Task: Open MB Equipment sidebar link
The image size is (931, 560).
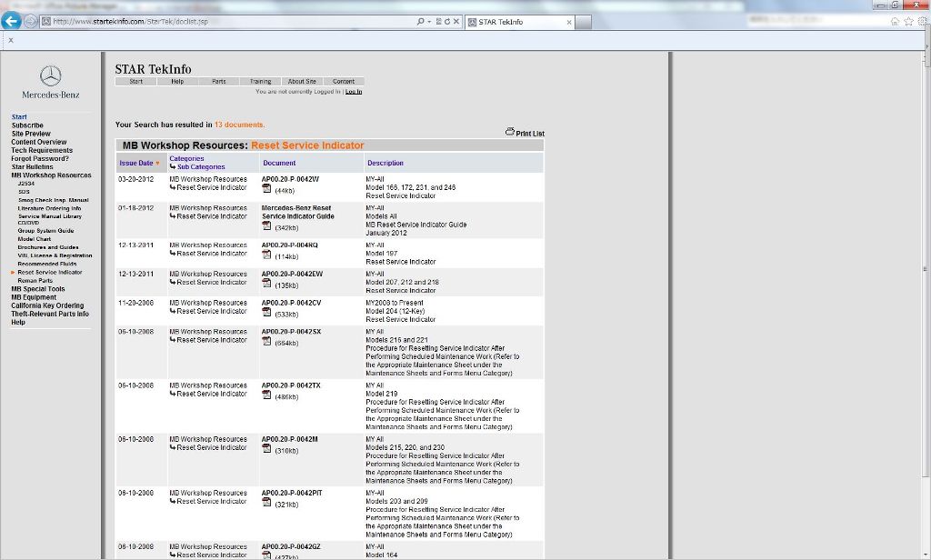Action: point(34,297)
